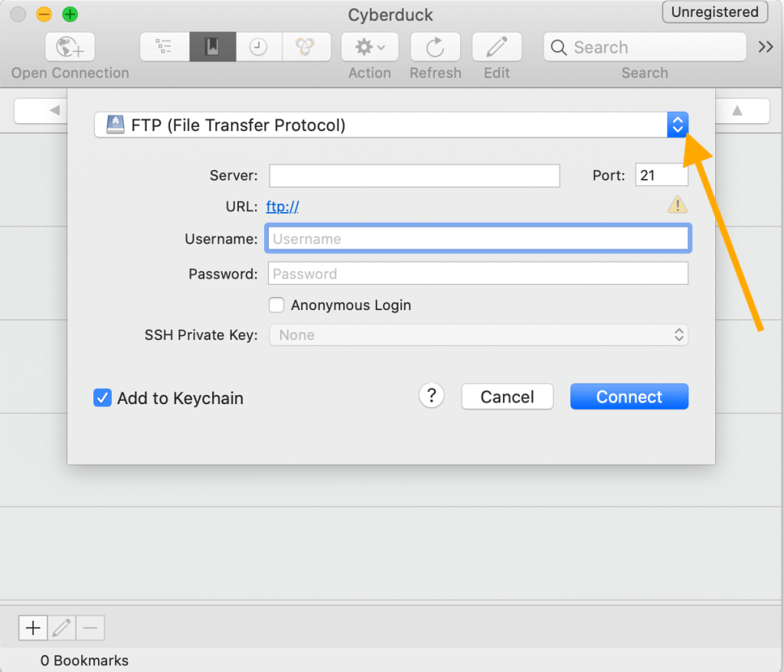Cancel the connection dialog

point(507,396)
